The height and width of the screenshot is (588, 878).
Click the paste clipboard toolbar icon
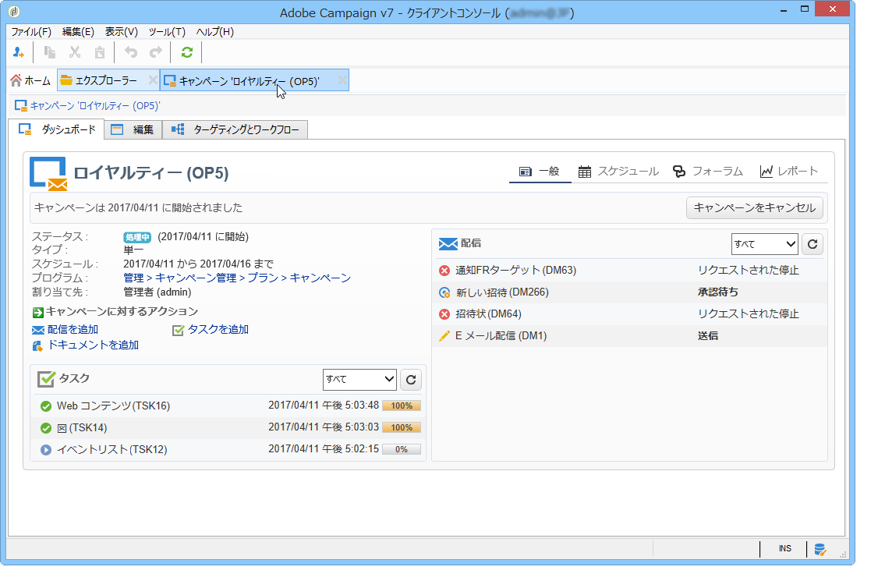(100, 53)
